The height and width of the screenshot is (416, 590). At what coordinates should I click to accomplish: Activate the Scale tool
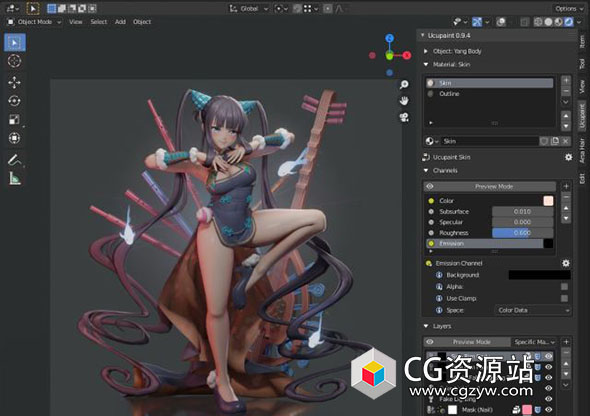(15, 120)
